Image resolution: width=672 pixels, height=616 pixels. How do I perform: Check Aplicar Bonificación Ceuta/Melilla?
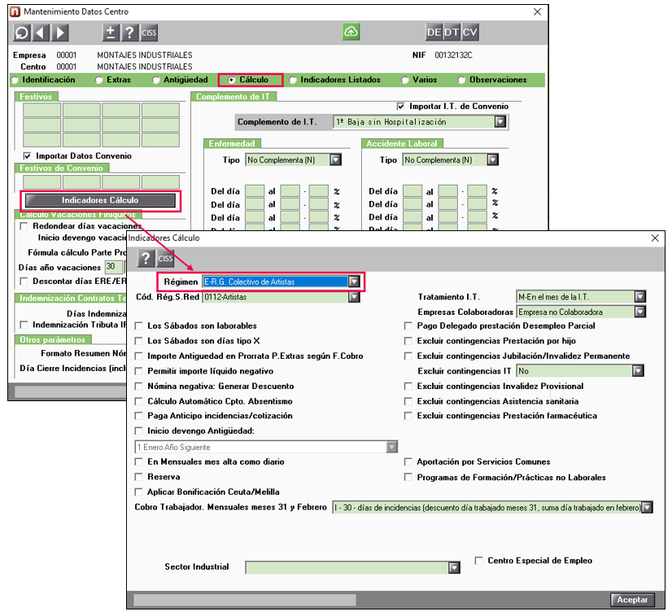pos(139,492)
